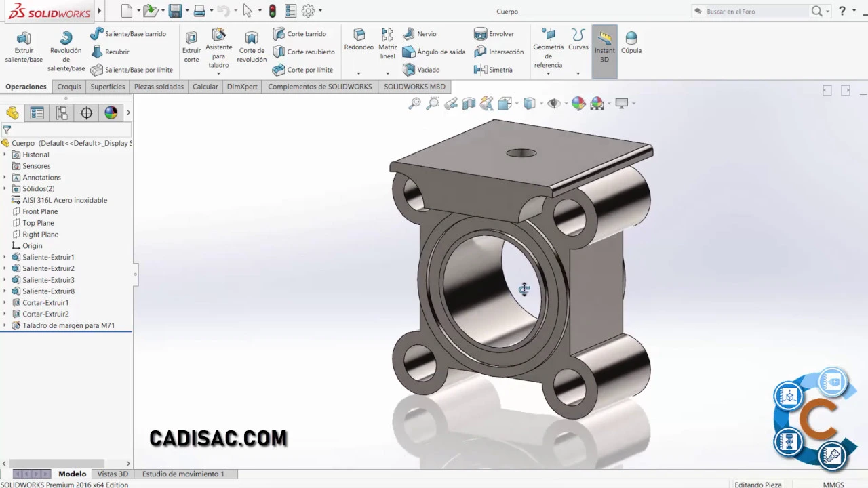Open the Curvas tool
Viewport: 868px width, 488px height.
click(578, 40)
